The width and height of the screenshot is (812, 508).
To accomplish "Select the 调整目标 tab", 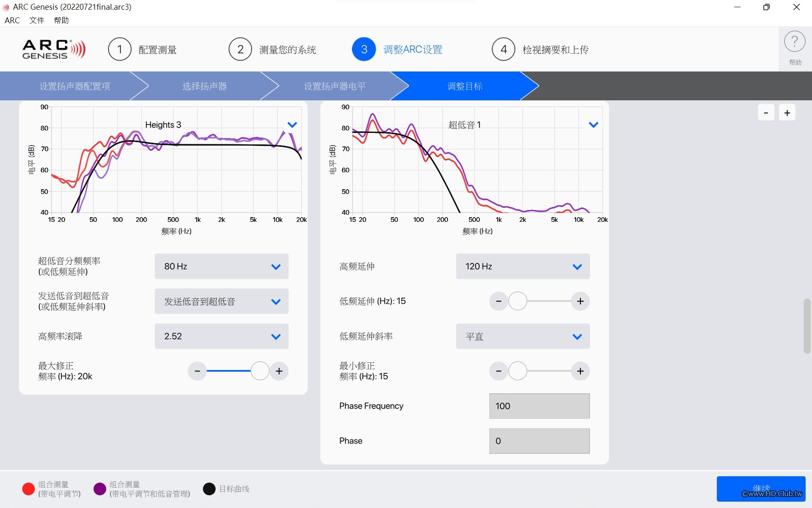I will tap(465, 86).
